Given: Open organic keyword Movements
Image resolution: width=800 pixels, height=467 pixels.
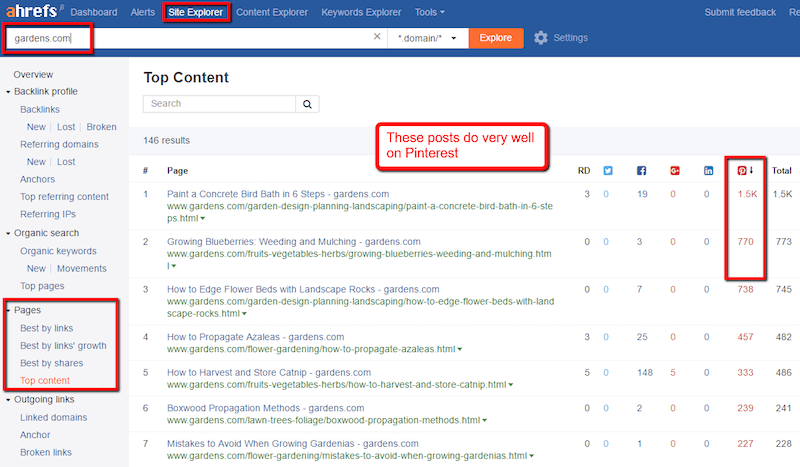Looking at the screenshot, I should coord(82,268).
